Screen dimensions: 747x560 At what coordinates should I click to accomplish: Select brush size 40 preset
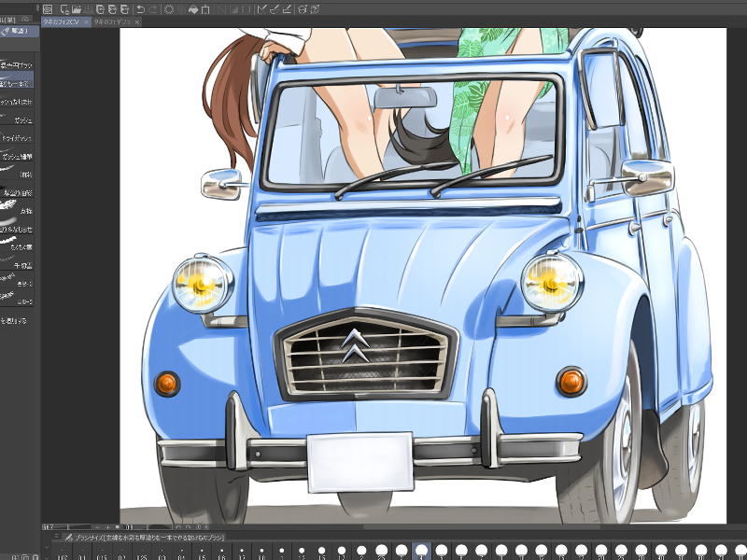(661, 552)
